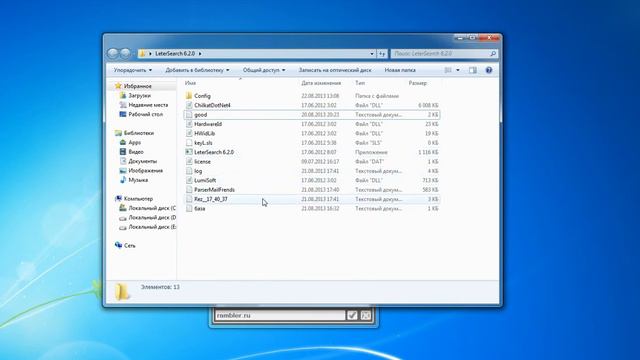Open the Общий доступ menu
This screenshot has width=640, height=360.
(x=264, y=70)
